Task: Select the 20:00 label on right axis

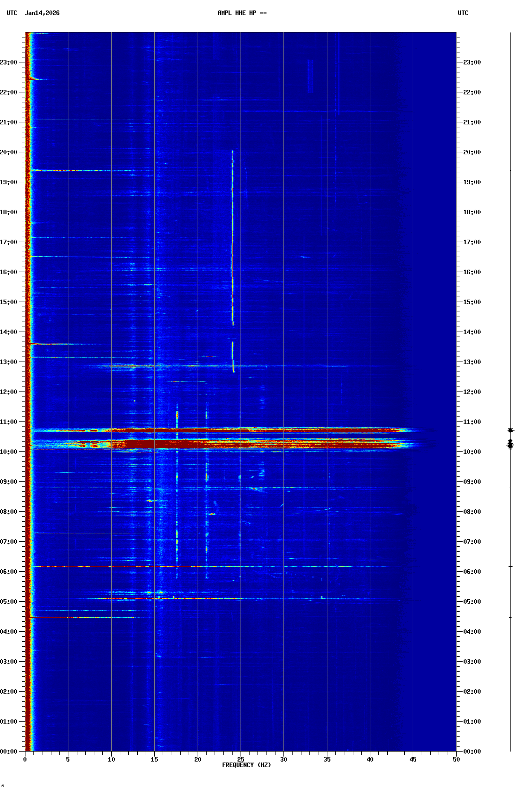Action: [x=472, y=152]
